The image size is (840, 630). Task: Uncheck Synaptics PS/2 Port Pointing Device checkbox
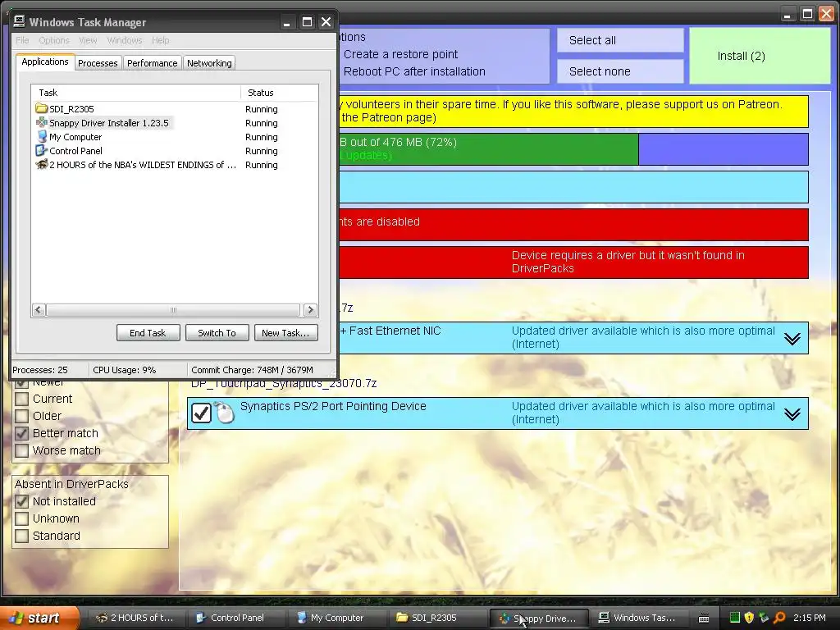[202, 413]
